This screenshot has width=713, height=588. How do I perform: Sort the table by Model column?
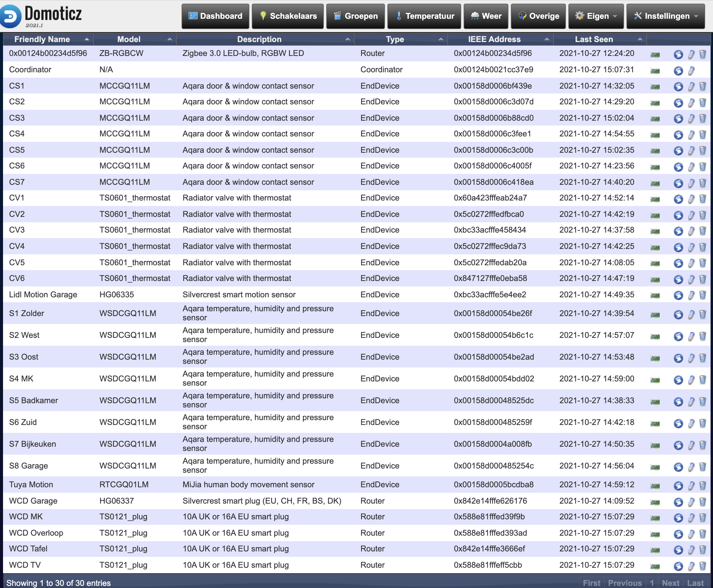[135, 39]
